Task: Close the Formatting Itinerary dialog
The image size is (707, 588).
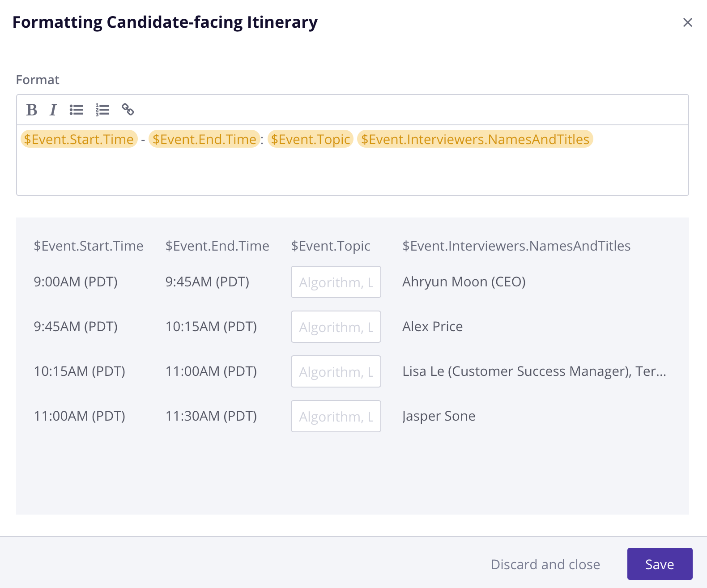Action: click(x=688, y=22)
